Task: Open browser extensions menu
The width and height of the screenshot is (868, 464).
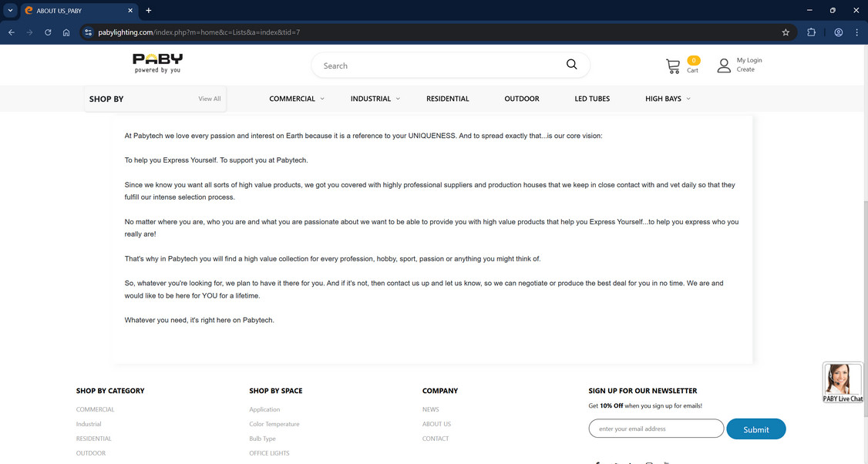Action: (812, 32)
